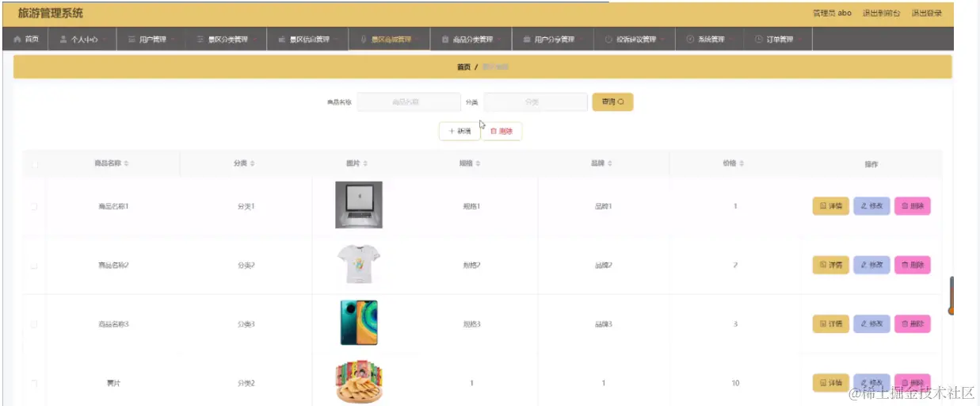Check the row box for 商品名称1

(x=34, y=206)
